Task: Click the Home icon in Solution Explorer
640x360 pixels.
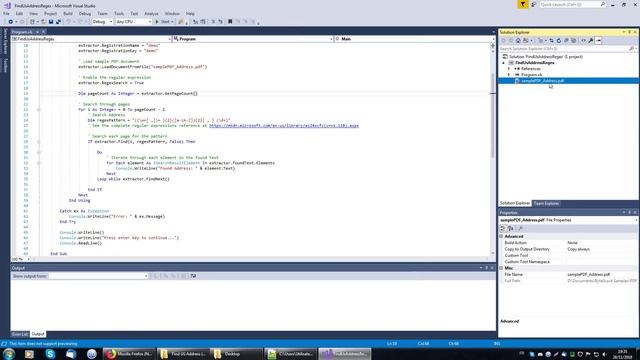Action: tap(518, 40)
